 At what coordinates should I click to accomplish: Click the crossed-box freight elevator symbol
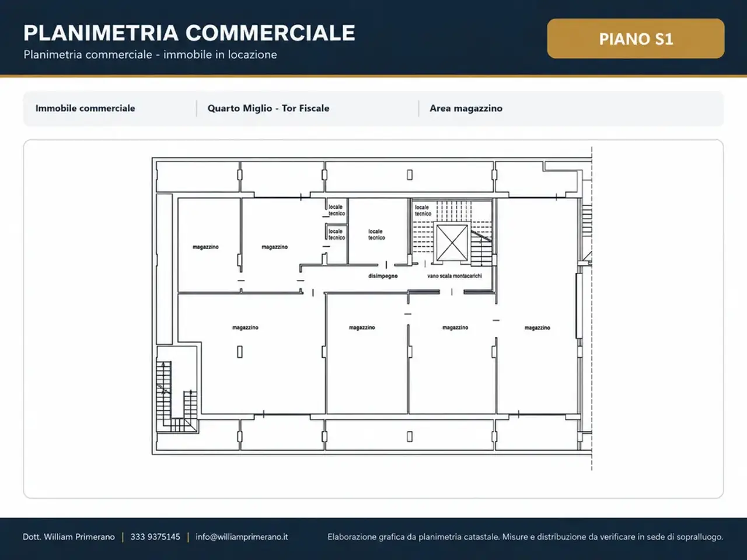click(x=452, y=243)
